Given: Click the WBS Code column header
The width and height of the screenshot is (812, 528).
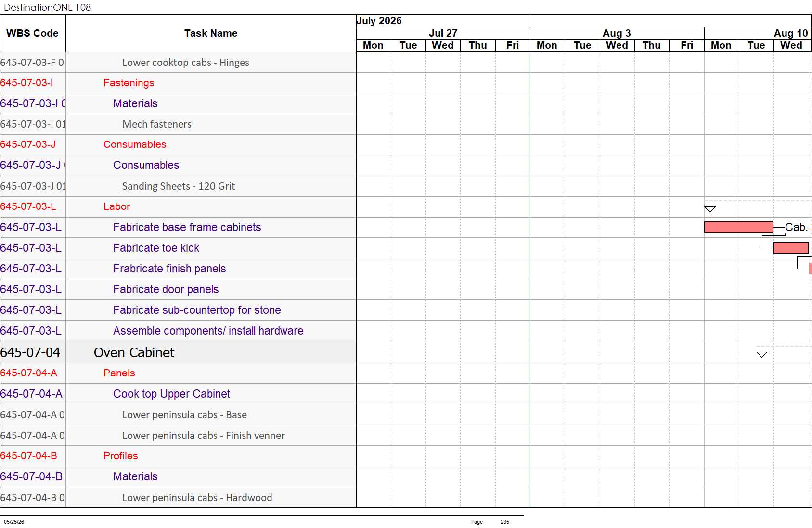Looking at the screenshot, I should click(32, 33).
